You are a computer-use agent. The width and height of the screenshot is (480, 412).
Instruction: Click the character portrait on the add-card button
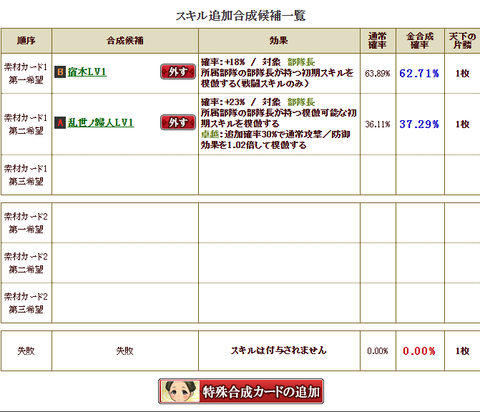[x=180, y=391]
